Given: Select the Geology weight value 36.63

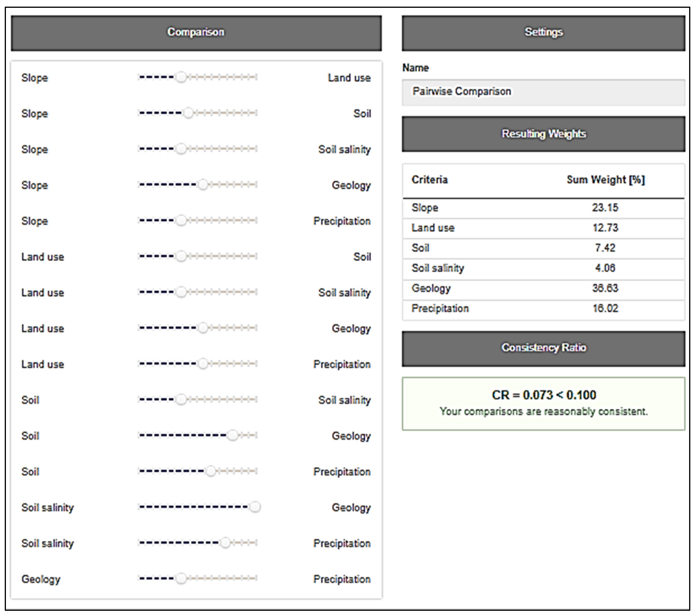Looking at the screenshot, I should tap(605, 288).
